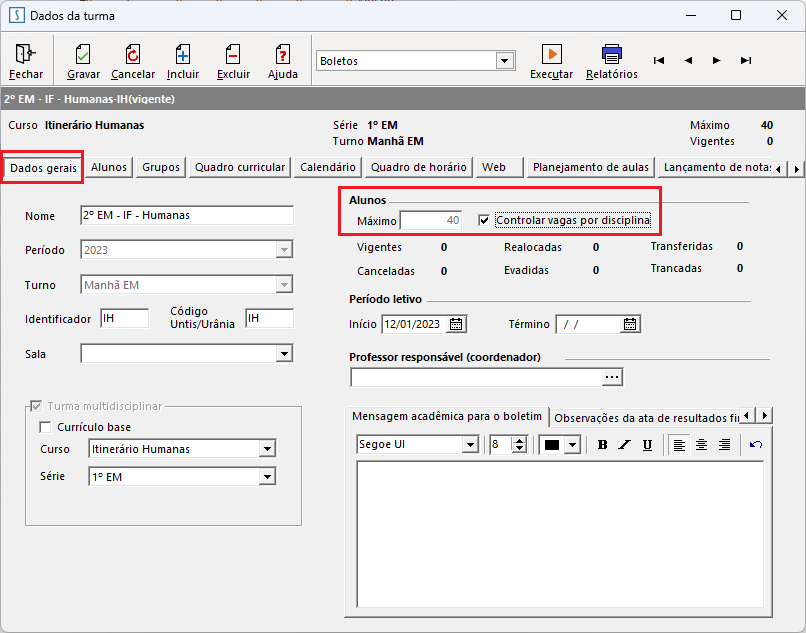The height and width of the screenshot is (633, 806).
Task: Increase the font size with up stepper
Action: (x=520, y=441)
